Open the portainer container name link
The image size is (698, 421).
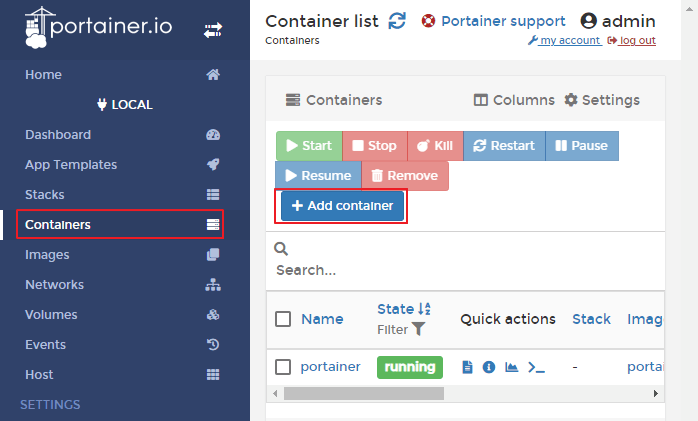tap(330, 367)
